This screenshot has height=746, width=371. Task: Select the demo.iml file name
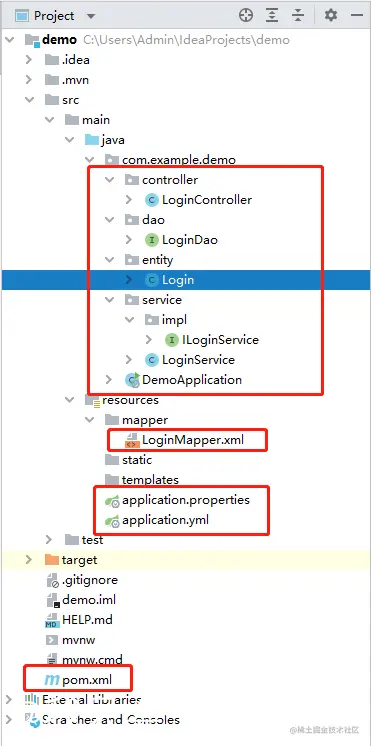(89, 600)
